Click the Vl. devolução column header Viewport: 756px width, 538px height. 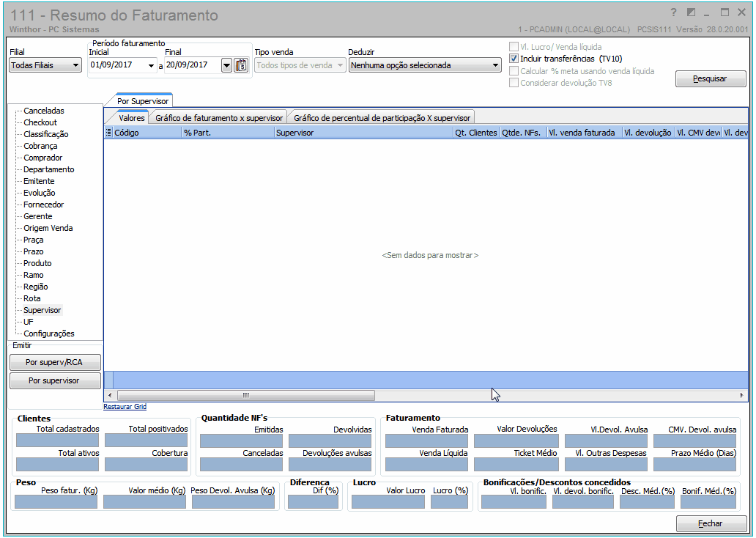(x=648, y=133)
